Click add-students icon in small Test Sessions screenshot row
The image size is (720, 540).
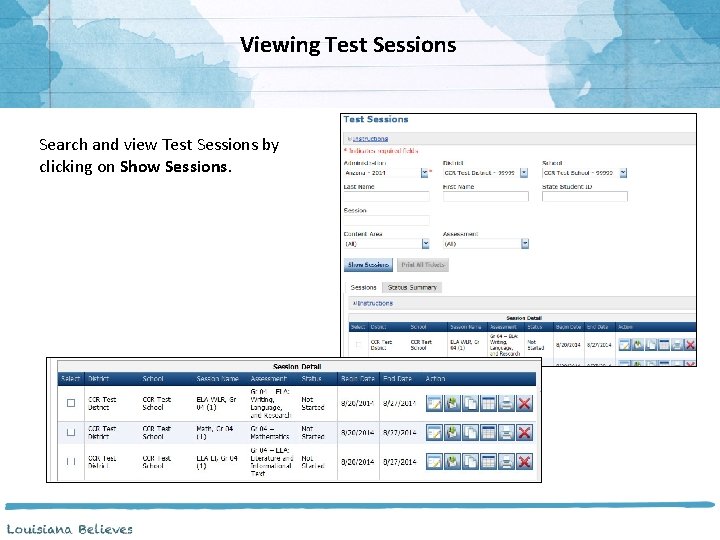(x=638, y=344)
